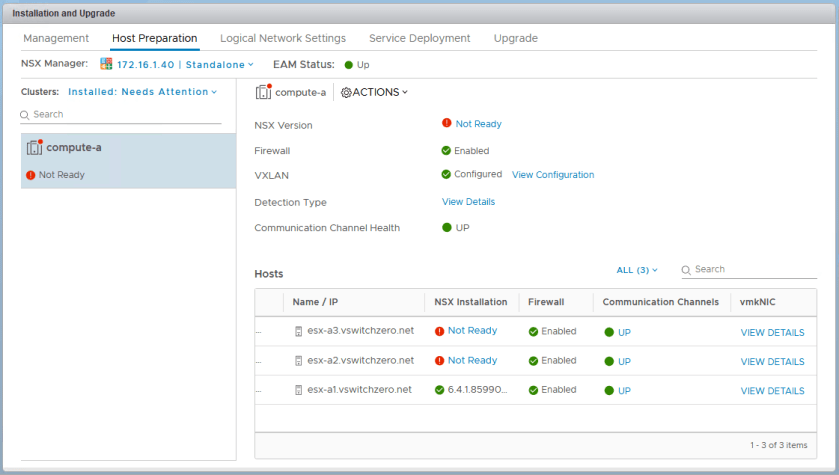Click the Not Ready link for esx-a3

tap(472, 331)
